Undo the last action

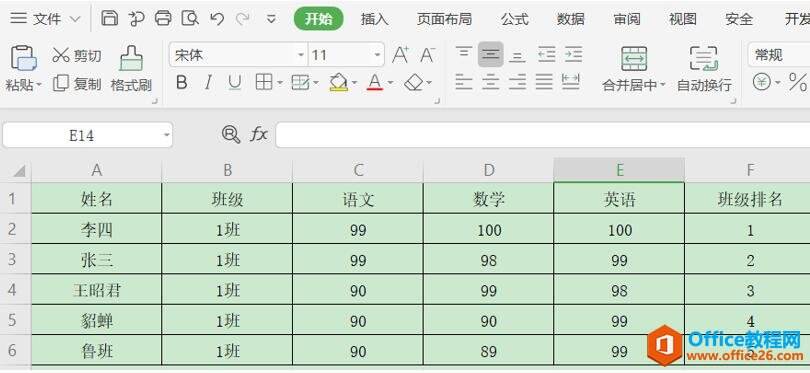217,19
